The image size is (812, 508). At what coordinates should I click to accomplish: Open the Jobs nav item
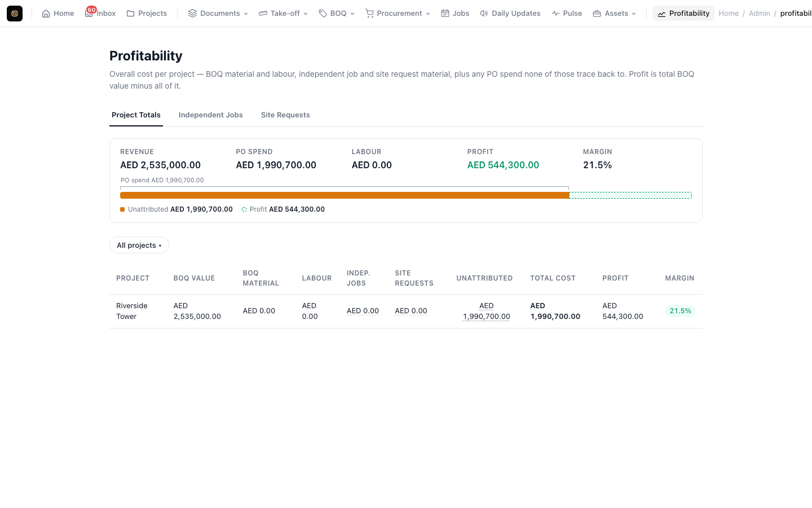[455, 13]
